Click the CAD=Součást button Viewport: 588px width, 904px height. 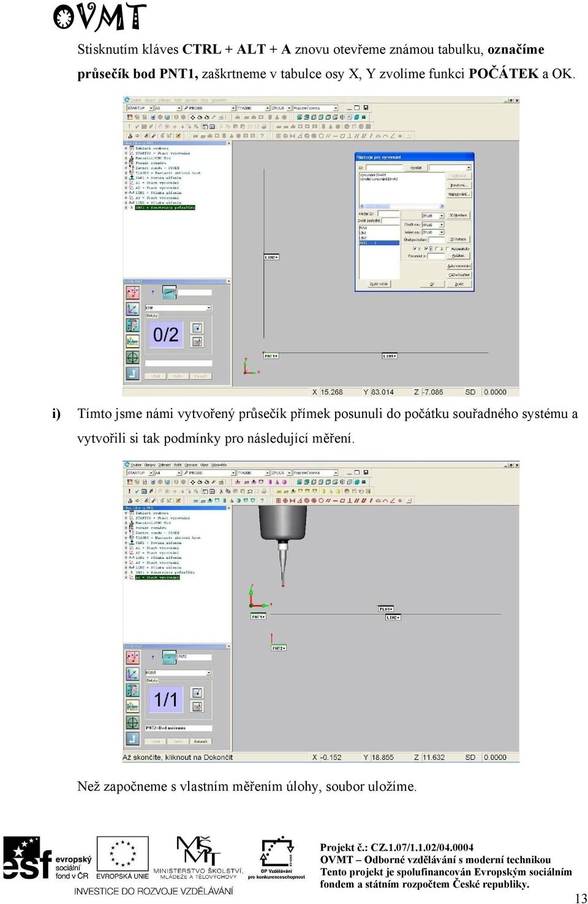click(x=459, y=275)
